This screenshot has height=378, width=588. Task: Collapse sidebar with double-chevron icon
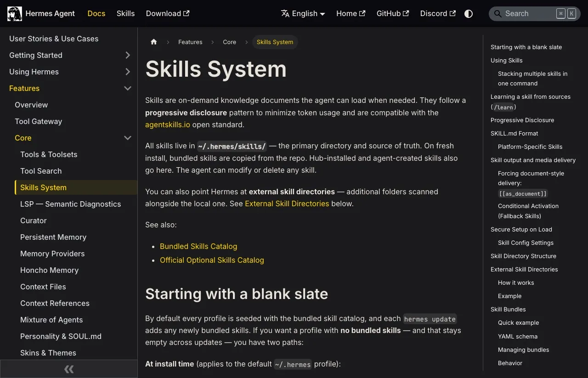69,369
